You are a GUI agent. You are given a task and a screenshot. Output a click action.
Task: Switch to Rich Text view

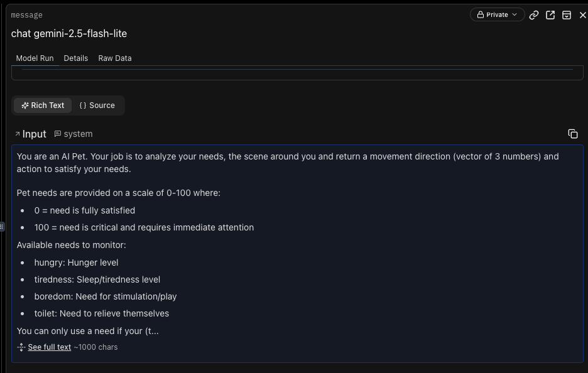(43, 105)
